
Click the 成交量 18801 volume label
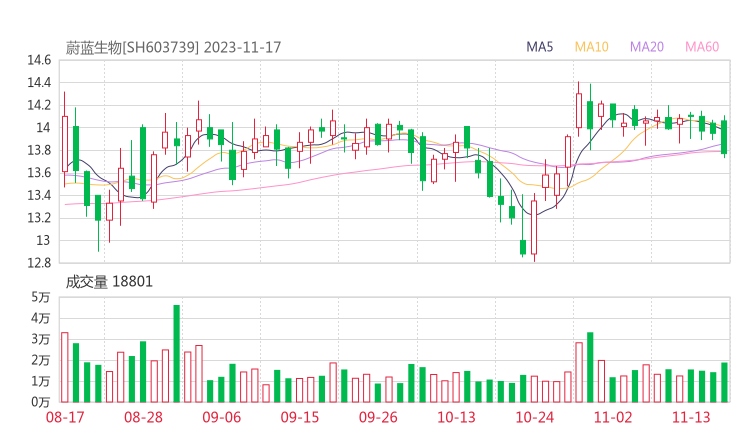109,282
